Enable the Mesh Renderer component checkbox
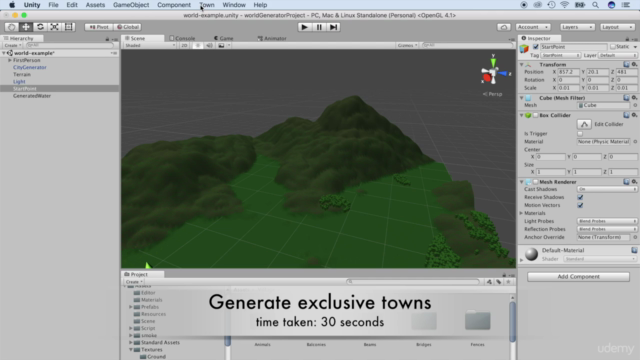Viewport: 640px width, 360px height. (536, 182)
